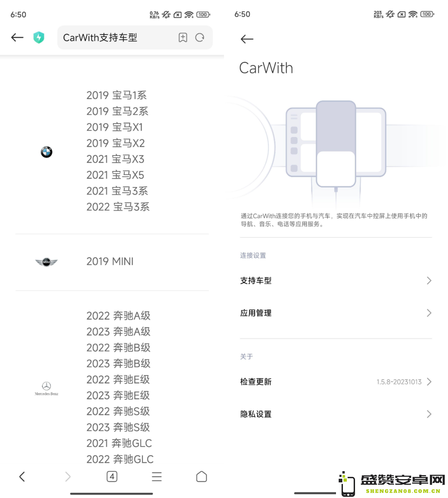
Task: Expand the chevron next to 检查更新
Action: pyautogui.click(x=429, y=381)
